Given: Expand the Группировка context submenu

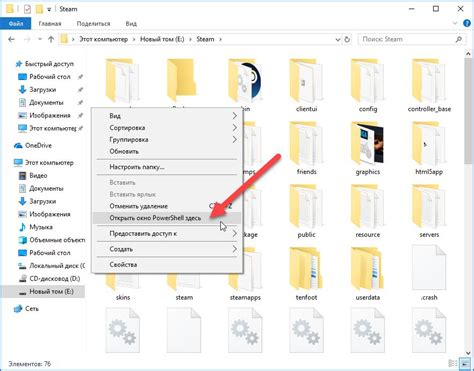Looking at the screenshot, I should tap(167, 140).
